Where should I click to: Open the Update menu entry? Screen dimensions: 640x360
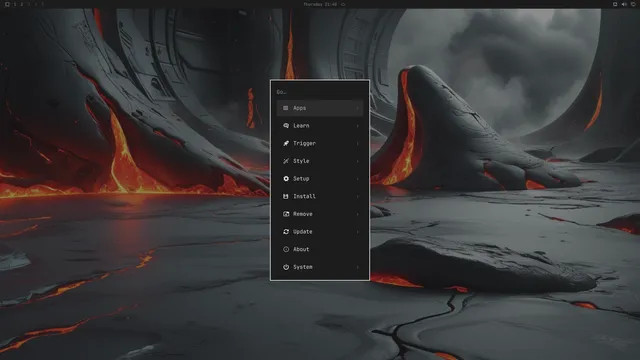click(x=320, y=231)
